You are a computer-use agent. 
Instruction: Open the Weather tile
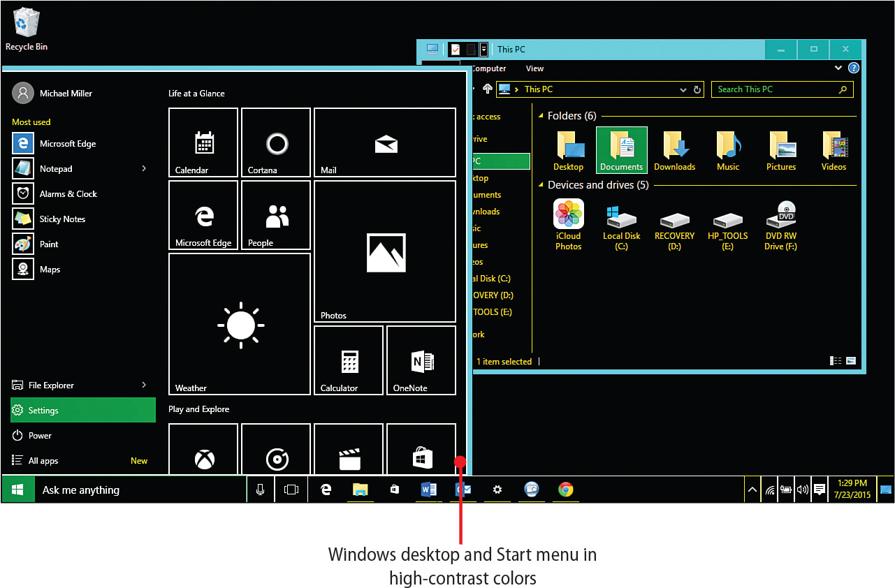point(240,323)
